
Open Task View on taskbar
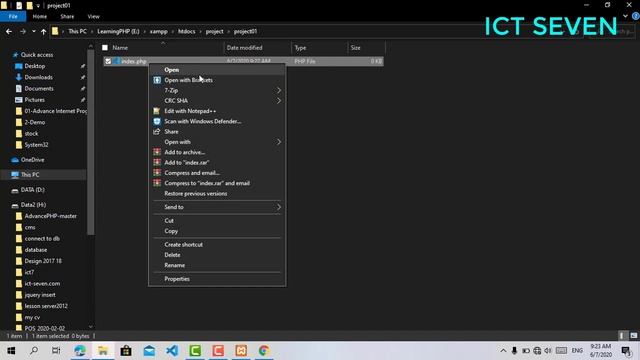click(56, 351)
